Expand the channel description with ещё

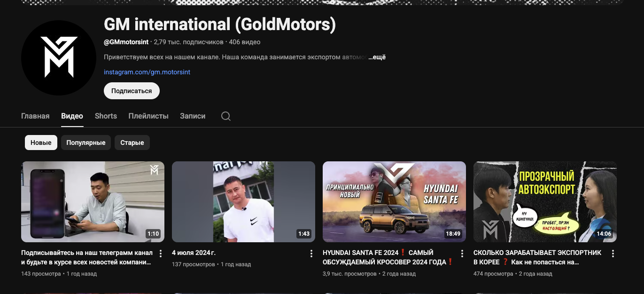point(378,56)
